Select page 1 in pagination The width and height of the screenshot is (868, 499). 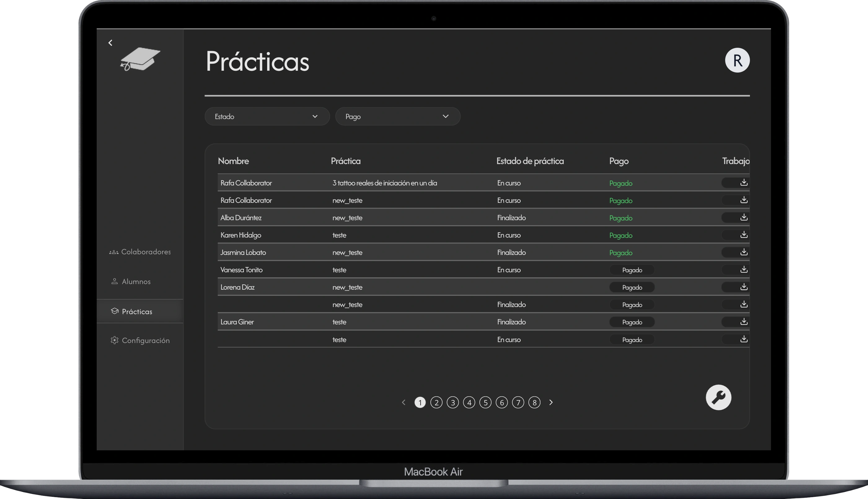pos(420,402)
